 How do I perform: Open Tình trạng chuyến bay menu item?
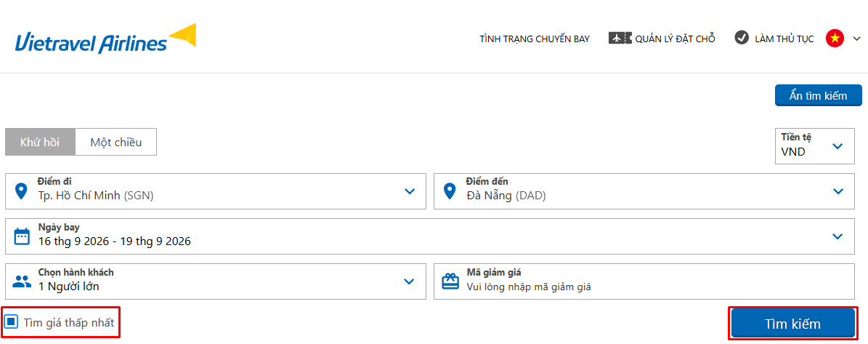pos(534,39)
